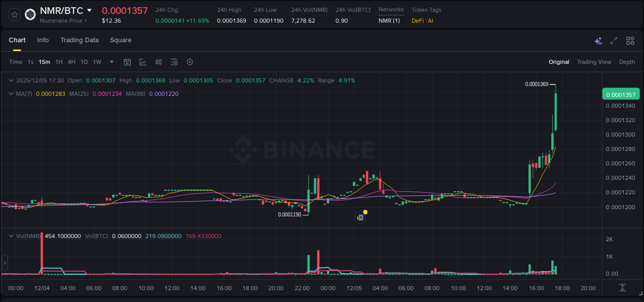Open the widgets layout icon top right
644x302 pixels.
pos(630,40)
